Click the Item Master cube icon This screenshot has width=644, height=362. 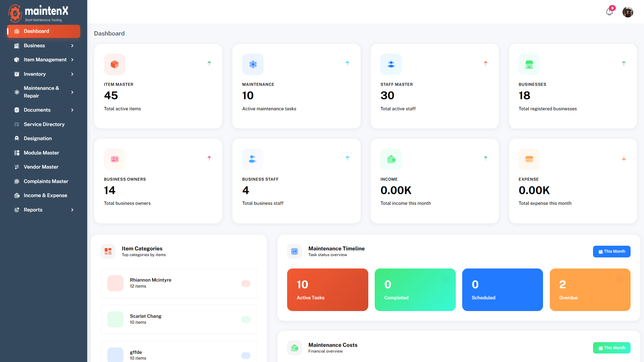coord(114,64)
